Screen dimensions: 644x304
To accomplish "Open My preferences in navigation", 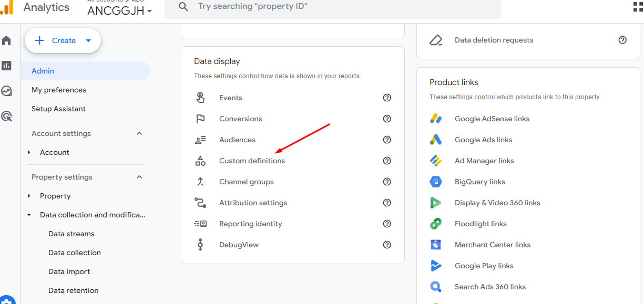I will pyautogui.click(x=59, y=90).
